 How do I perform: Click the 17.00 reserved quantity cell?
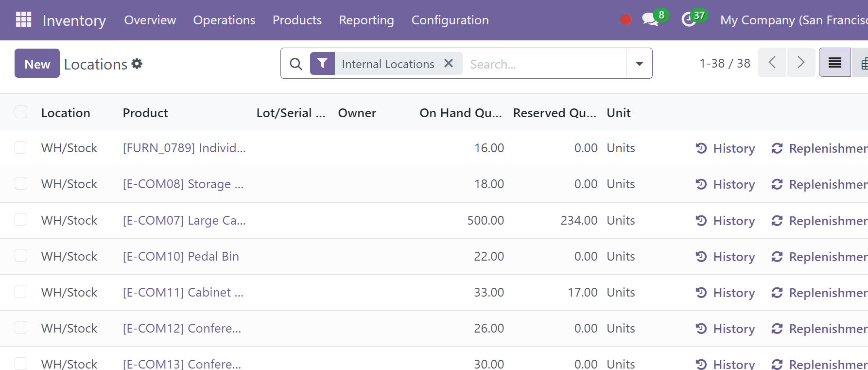click(x=583, y=292)
